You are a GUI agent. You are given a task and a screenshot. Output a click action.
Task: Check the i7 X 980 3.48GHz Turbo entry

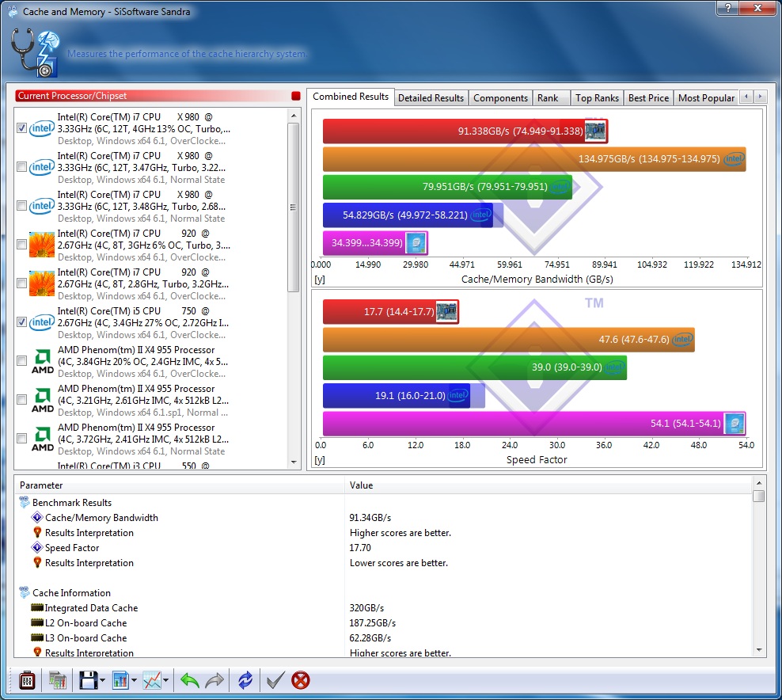[21, 206]
